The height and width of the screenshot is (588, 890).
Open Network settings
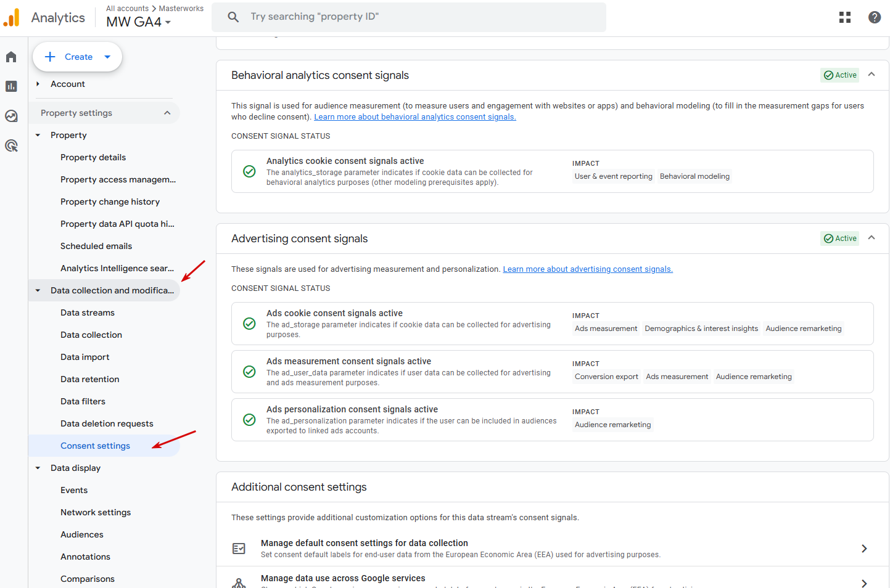coord(96,512)
